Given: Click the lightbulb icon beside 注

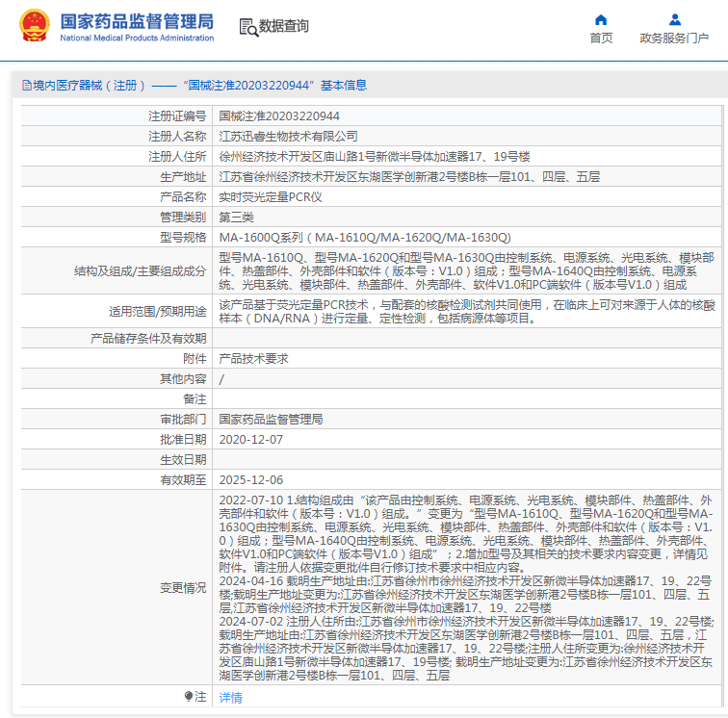Looking at the screenshot, I should coord(188,696).
